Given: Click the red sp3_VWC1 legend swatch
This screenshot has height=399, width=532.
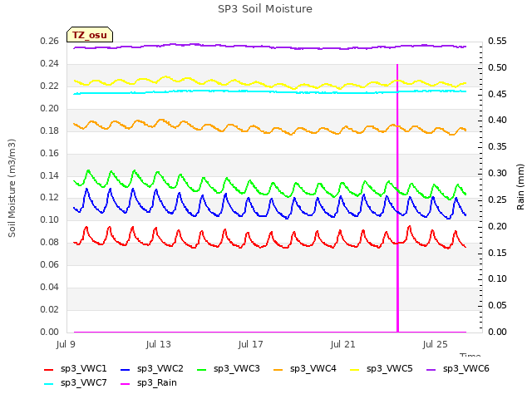Looking at the screenshot, I should coord(48,369).
